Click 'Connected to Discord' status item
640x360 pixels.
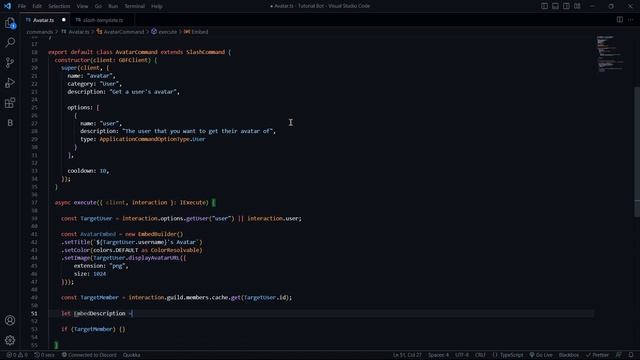click(x=89, y=355)
